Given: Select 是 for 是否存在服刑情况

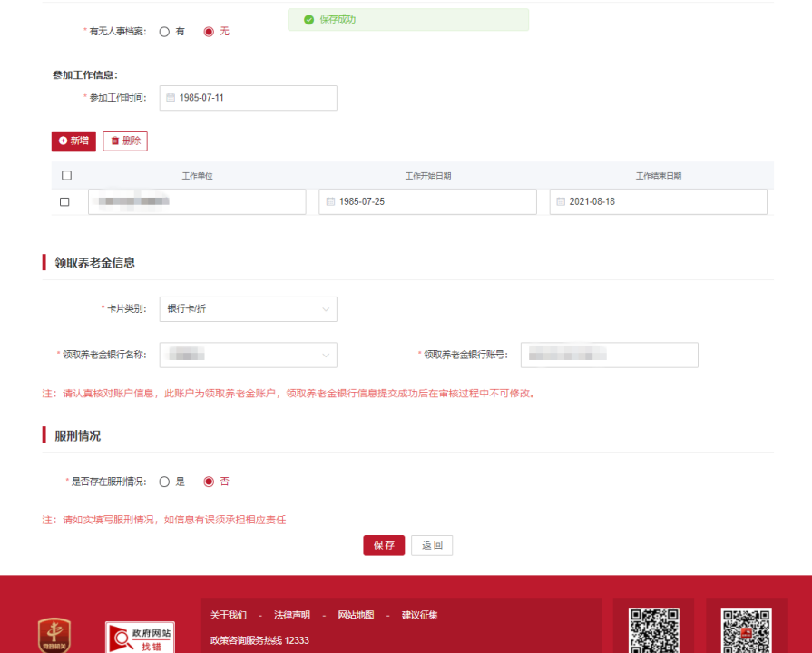Looking at the screenshot, I should click(x=164, y=482).
